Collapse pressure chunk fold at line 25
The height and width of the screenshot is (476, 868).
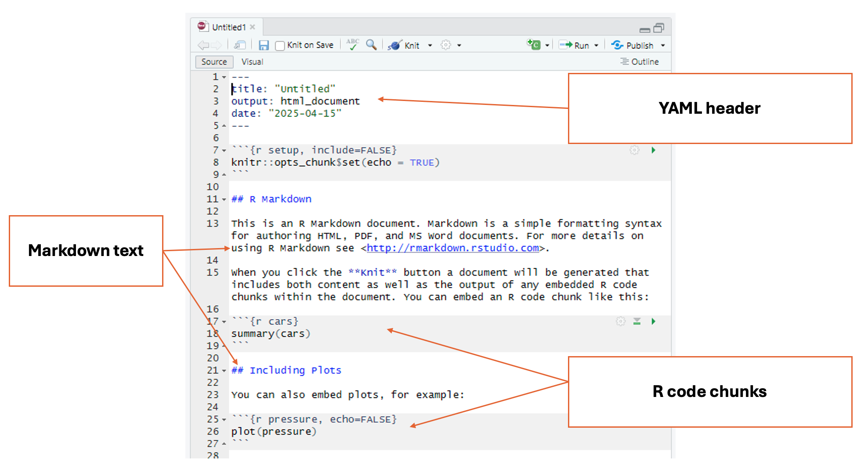tap(224, 420)
